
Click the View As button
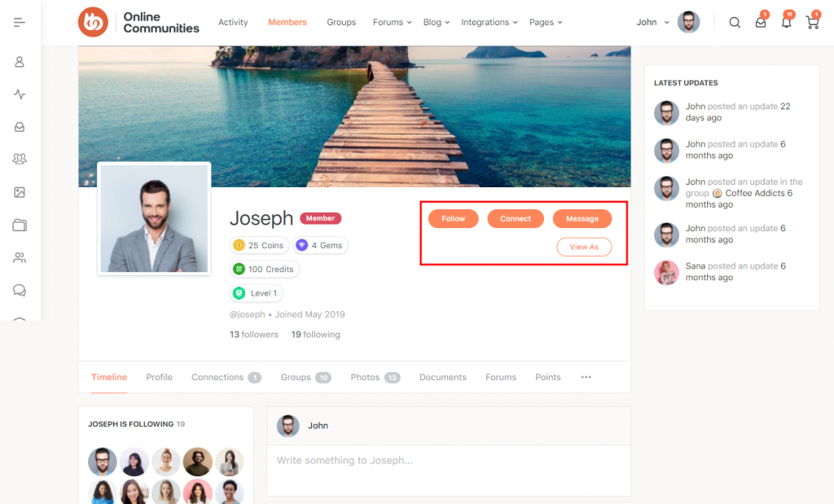tap(584, 246)
